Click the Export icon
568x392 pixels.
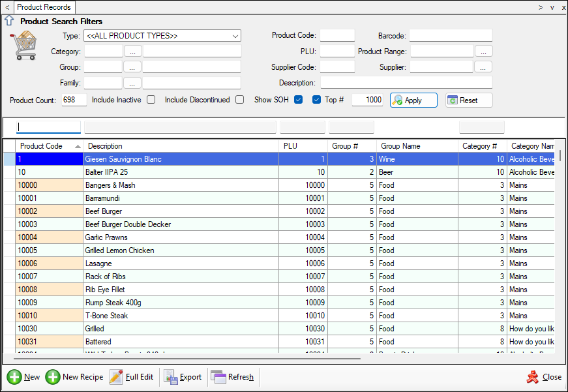click(x=170, y=377)
